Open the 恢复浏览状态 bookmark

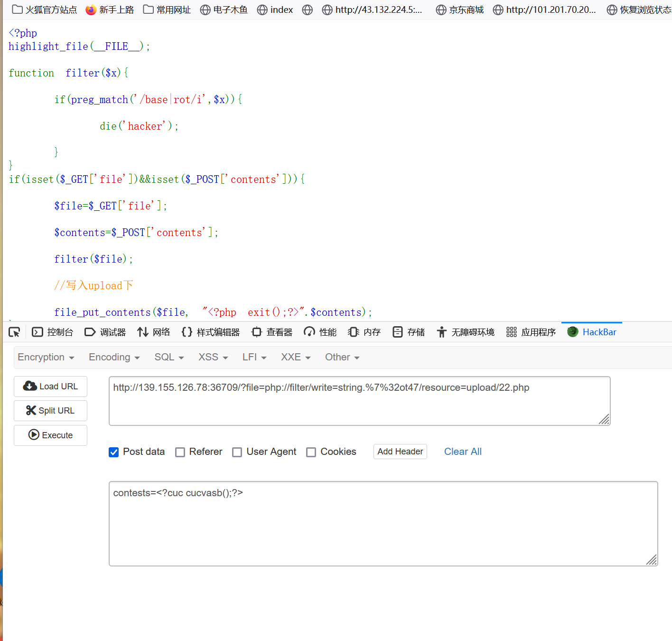pos(639,9)
